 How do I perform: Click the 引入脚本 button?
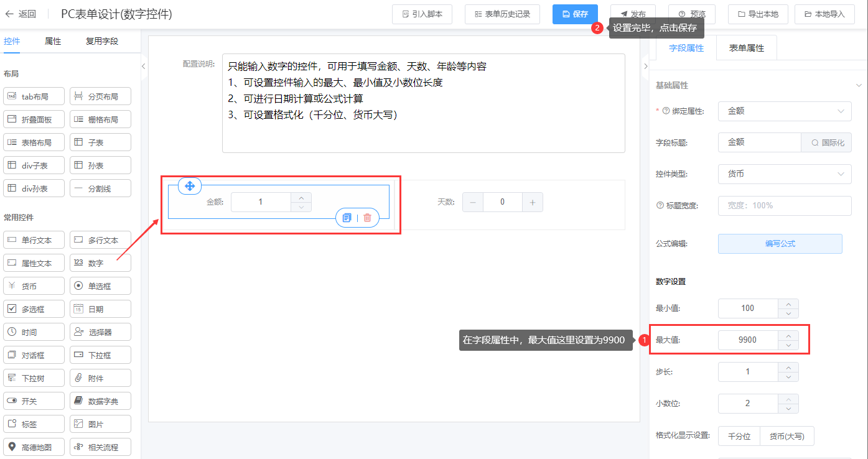(422, 14)
